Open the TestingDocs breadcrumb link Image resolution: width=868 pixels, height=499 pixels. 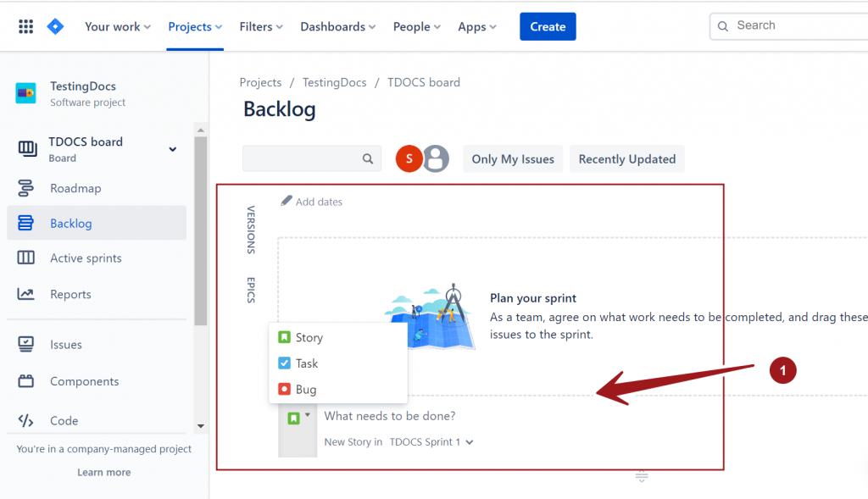334,82
